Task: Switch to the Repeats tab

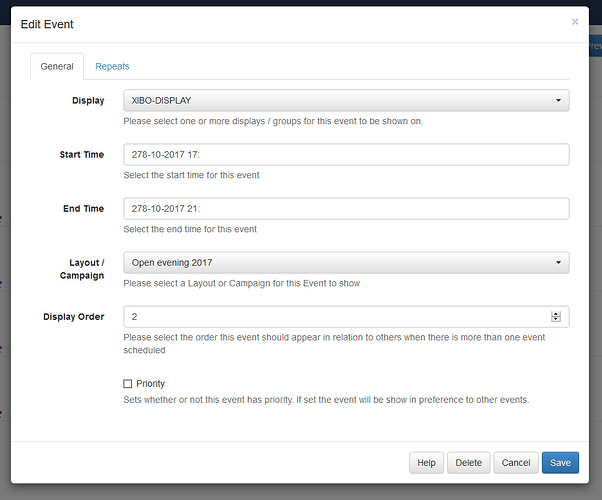Action: (112, 66)
